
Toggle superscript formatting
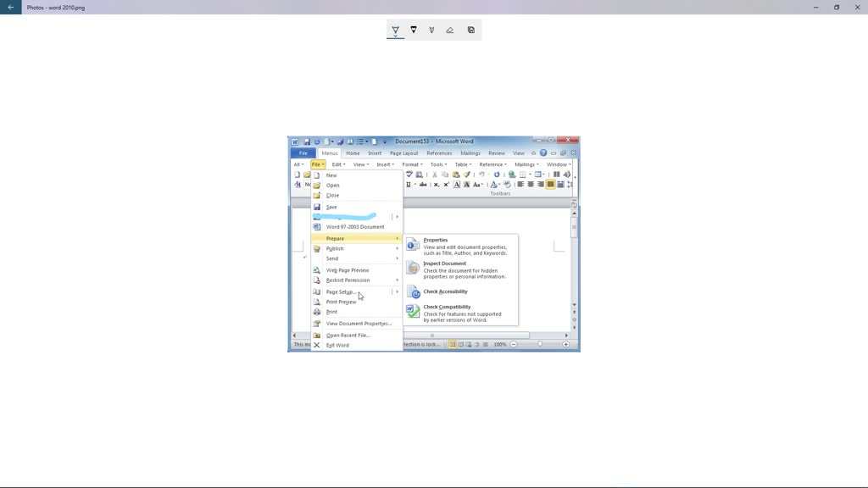[445, 185]
